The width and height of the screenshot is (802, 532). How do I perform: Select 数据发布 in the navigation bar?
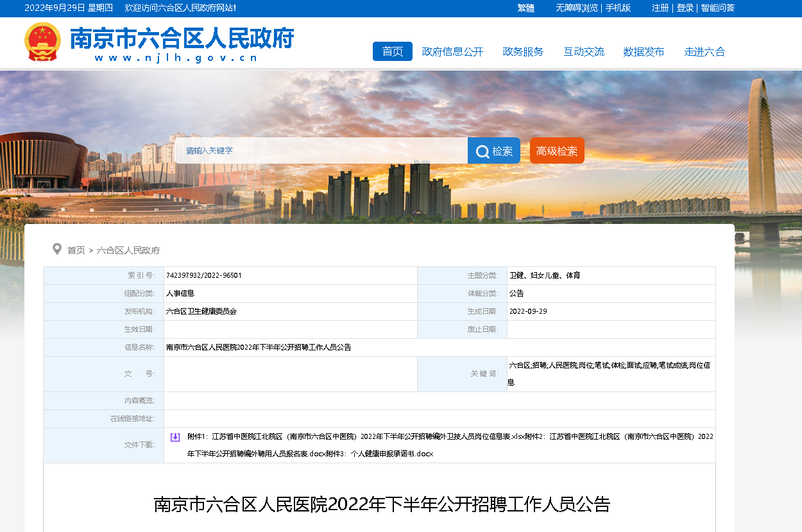click(644, 52)
